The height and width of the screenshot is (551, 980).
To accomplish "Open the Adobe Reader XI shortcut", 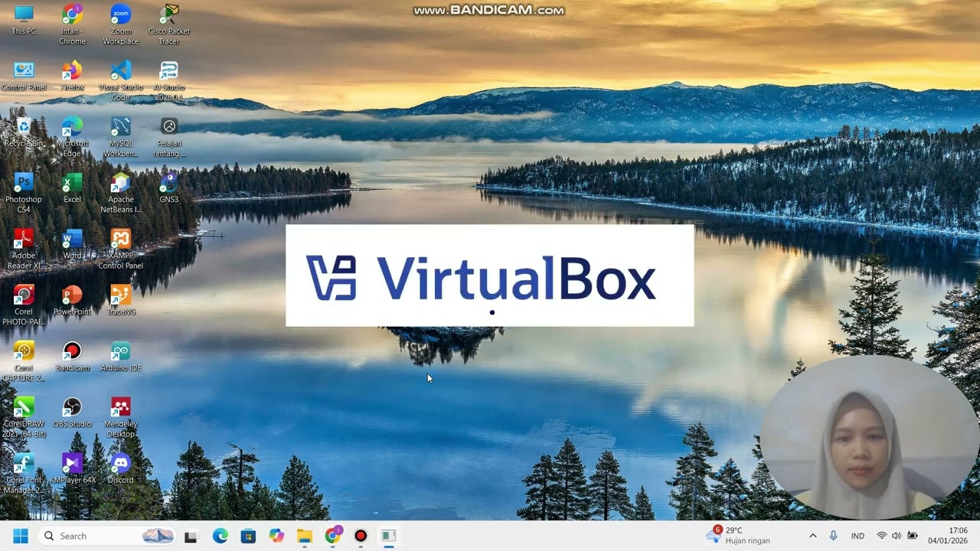I will coord(24,249).
